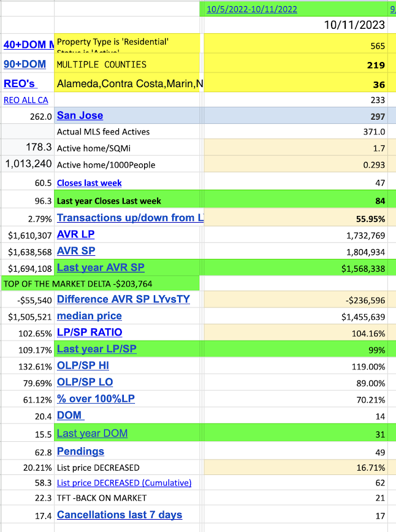The width and height of the screenshot is (396, 532).
Task: Follow the median price link
Action: [x=89, y=315]
